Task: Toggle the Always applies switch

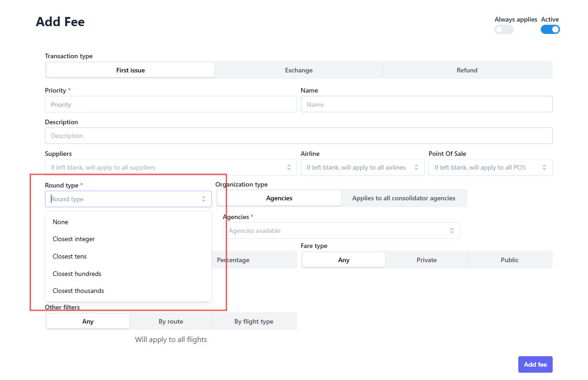Action: click(x=504, y=29)
